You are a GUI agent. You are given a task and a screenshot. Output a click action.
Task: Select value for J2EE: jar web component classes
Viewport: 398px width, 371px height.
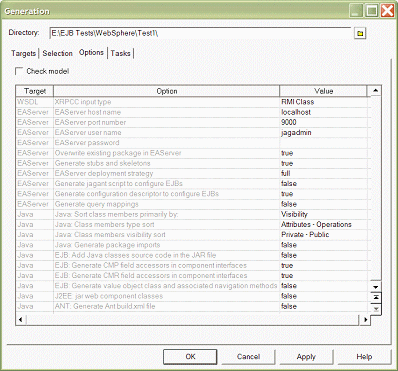coord(323,296)
